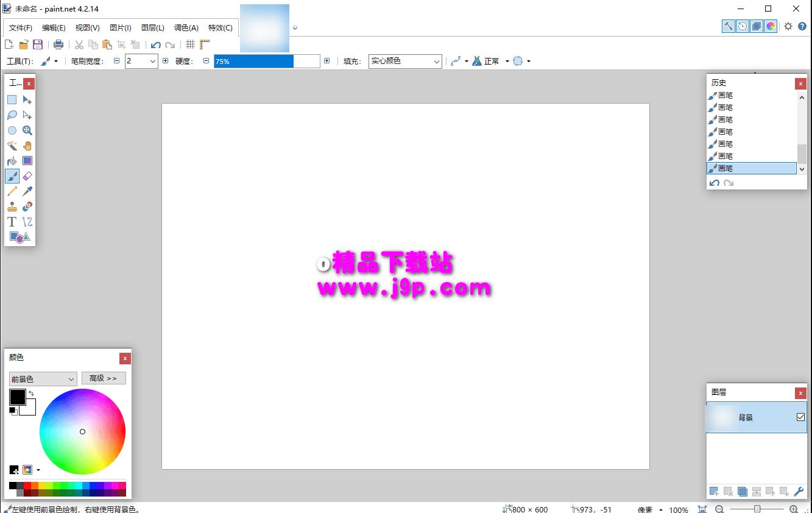Open the 图片(I) menu

coord(120,27)
